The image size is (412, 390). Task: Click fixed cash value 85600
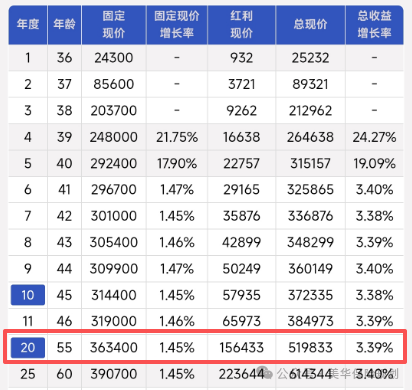point(114,84)
